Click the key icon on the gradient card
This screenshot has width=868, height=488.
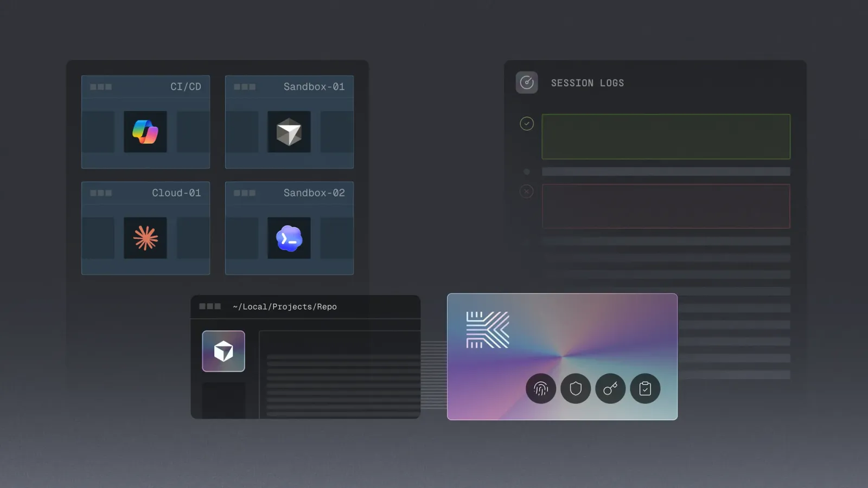pyautogui.click(x=610, y=388)
